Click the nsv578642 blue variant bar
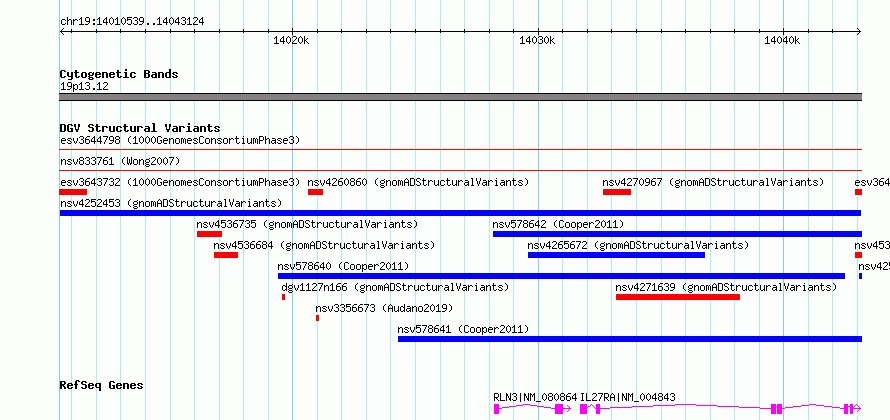 [x=678, y=234]
